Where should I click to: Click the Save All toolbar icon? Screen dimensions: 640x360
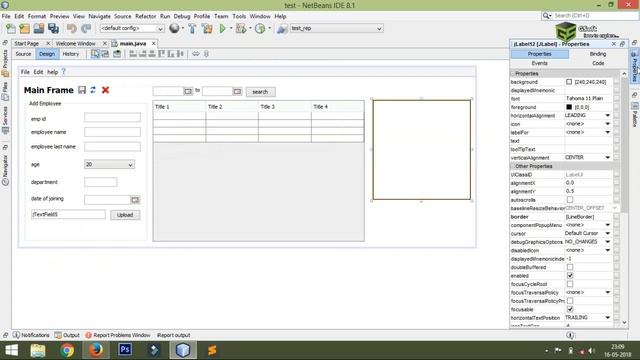tap(53, 29)
